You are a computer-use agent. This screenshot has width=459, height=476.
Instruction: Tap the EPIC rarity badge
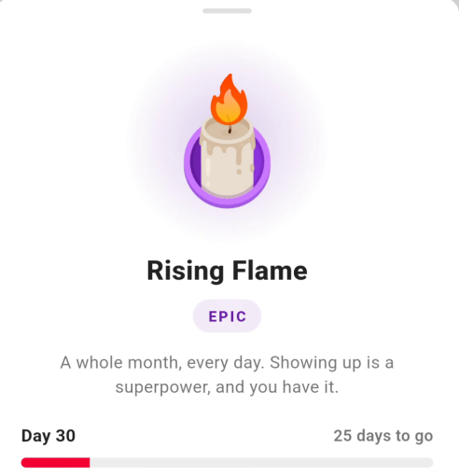[x=227, y=316]
